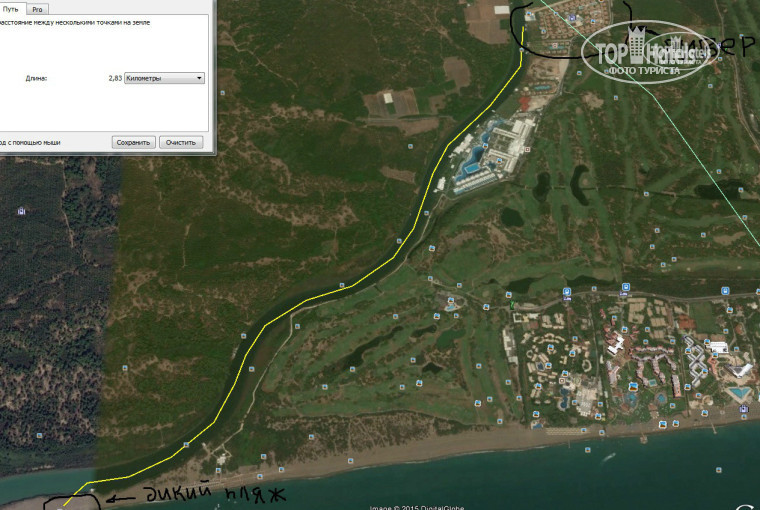760x510 pixels.
Task: Open the lone photo icon in lower-left forest
Action: coord(40,435)
